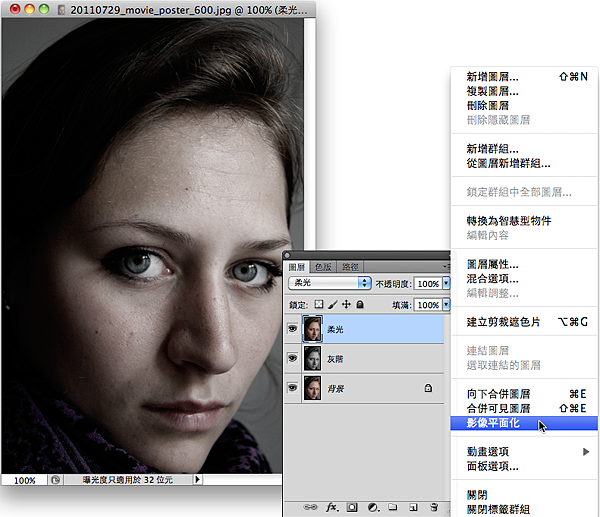Click the trash delete layer icon
This screenshot has width=600, height=517.
click(x=434, y=508)
